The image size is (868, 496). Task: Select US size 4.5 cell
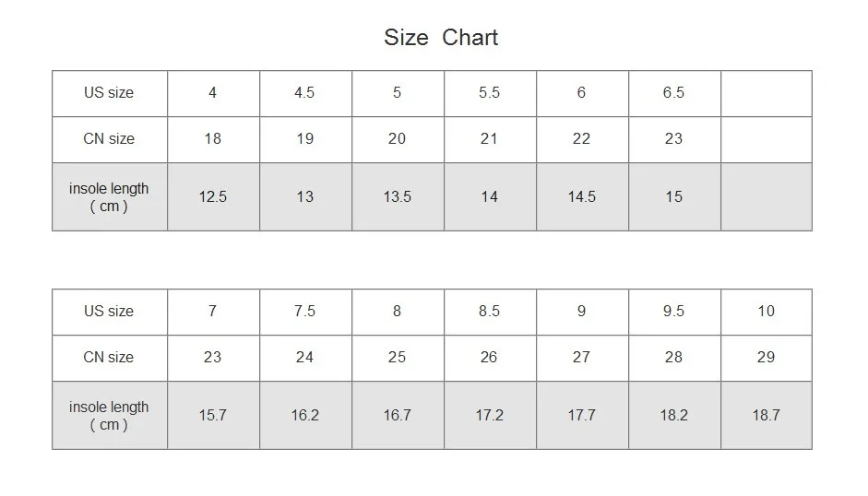(305, 93)
